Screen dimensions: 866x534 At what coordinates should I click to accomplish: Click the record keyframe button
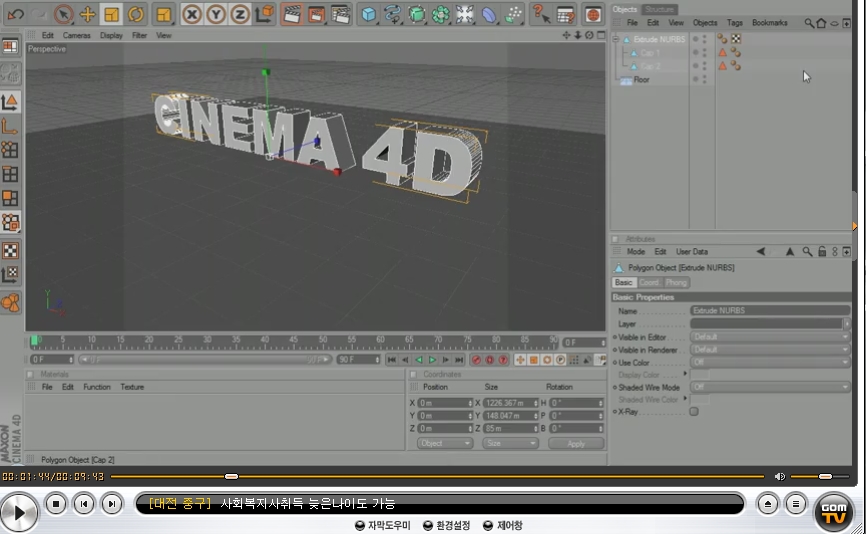pos(476,360)
